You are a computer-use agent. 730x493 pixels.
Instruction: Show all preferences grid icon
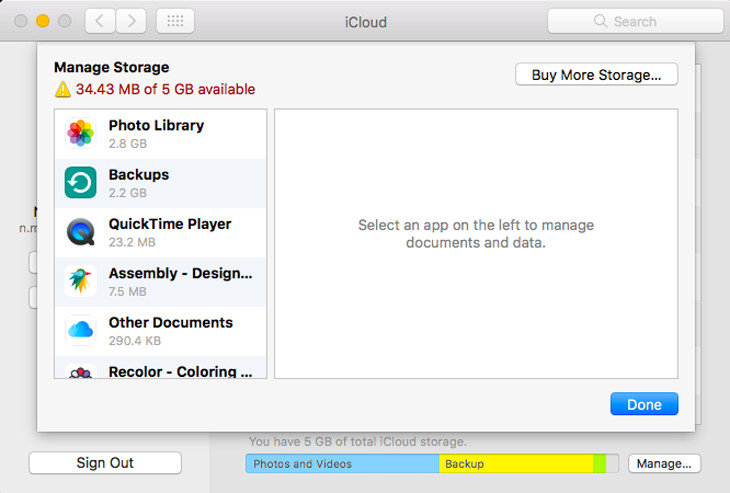coord(175,21)
